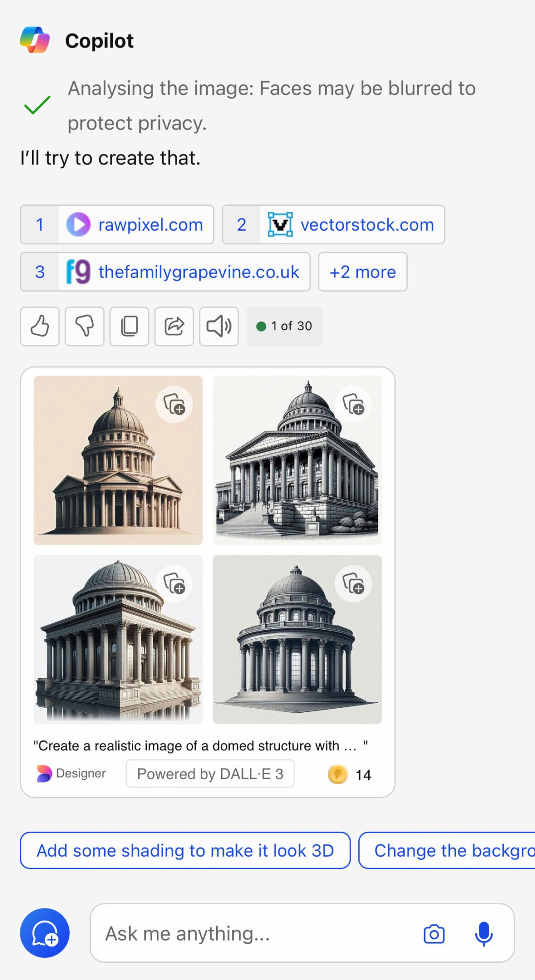Tap the gold coin boosts icon
Viewport: 535px width, 980px height.
click(x=337, y=774)
